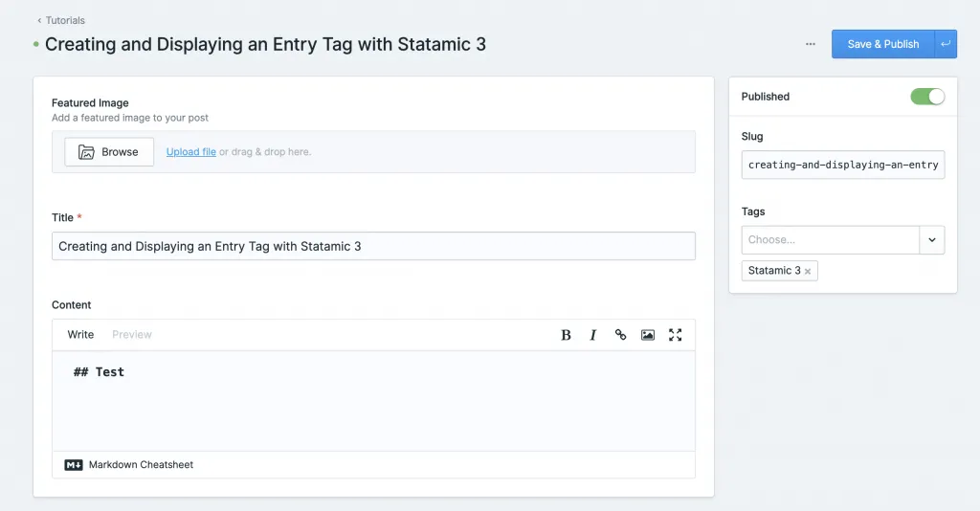Insert an image via the picture icon
980x511 pixels.
click(x=648, y=335)
